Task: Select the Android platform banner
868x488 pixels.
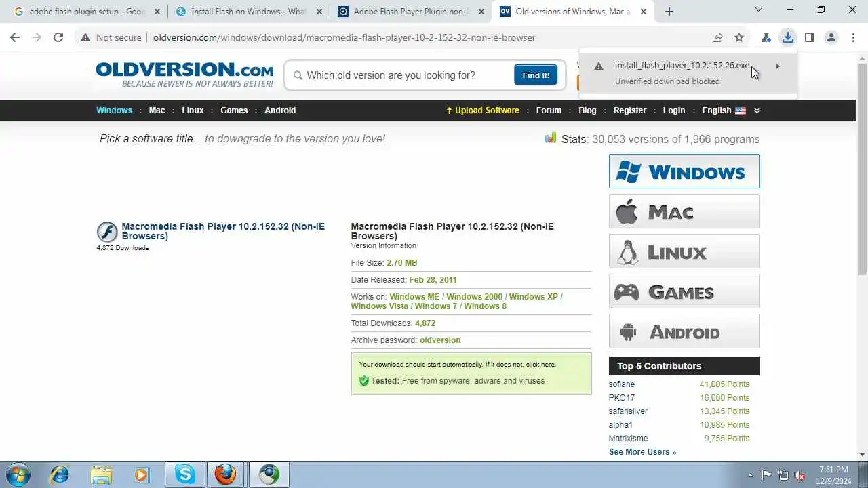Action: (684, 331)
